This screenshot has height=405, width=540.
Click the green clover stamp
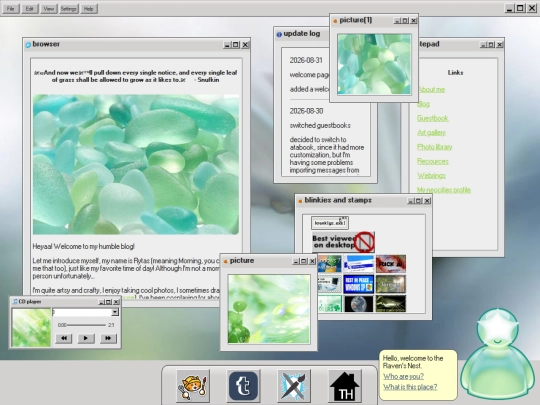pos(330,304)
